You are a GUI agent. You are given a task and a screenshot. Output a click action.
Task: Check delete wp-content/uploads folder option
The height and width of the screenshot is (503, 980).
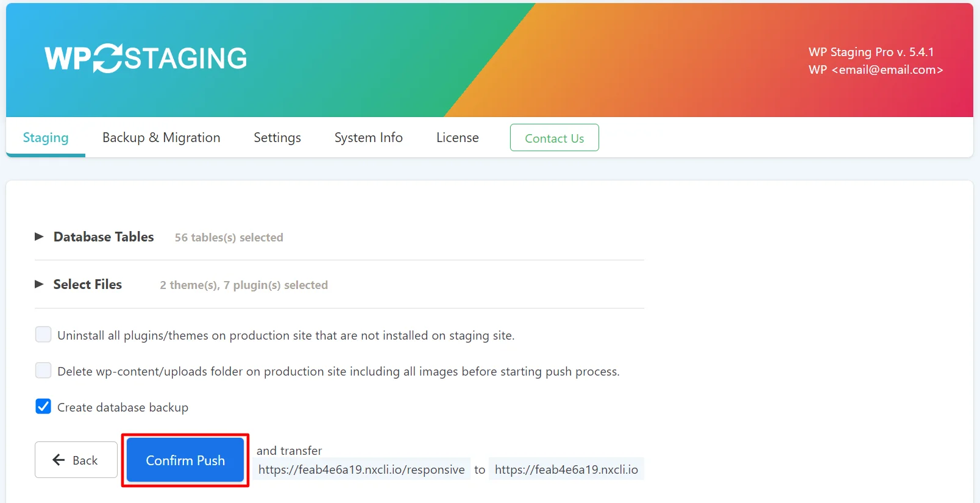coord(43,370)
